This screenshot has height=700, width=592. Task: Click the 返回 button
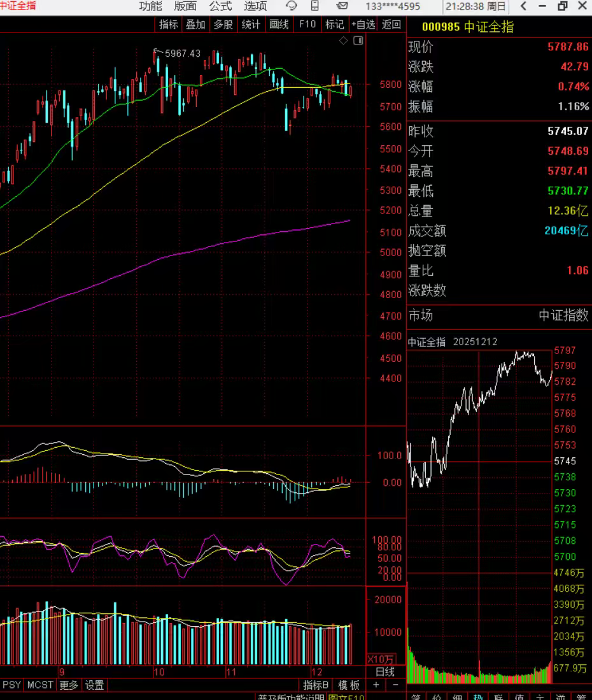tap(391, 25)
